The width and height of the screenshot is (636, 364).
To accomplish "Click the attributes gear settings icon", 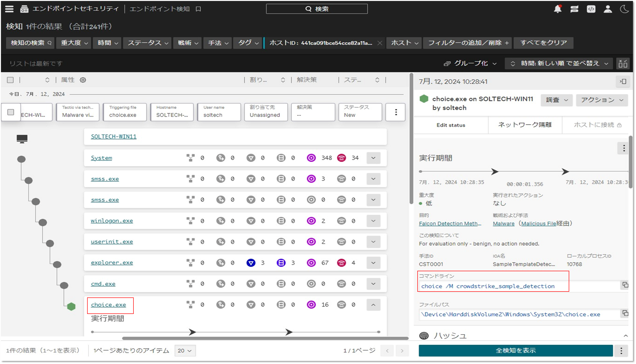I will pos(83,80).
